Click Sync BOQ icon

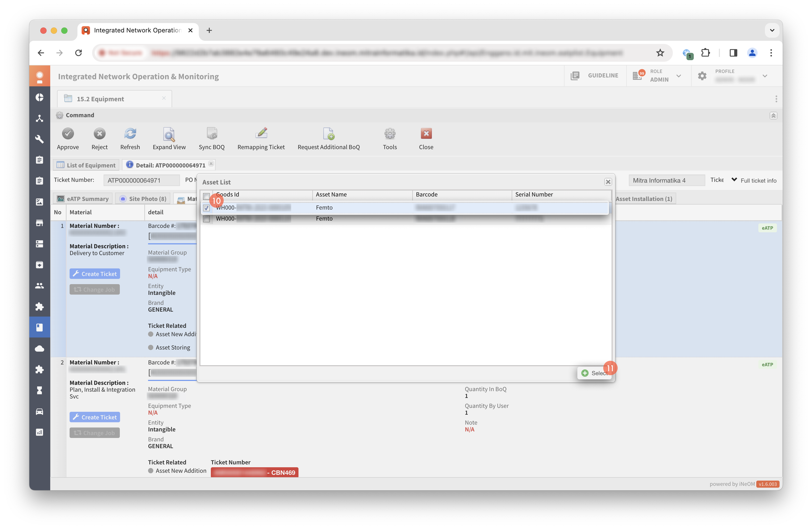(x=212, y=134)
